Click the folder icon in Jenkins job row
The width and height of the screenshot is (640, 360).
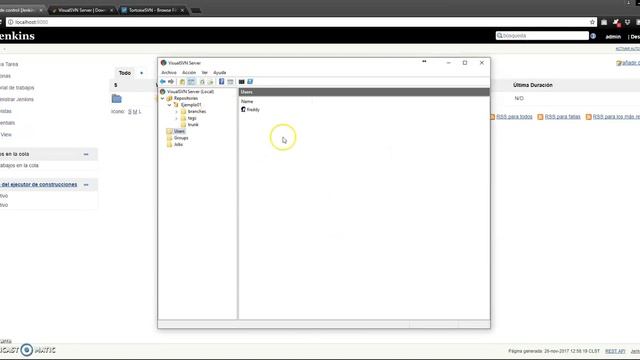[117, 98]
